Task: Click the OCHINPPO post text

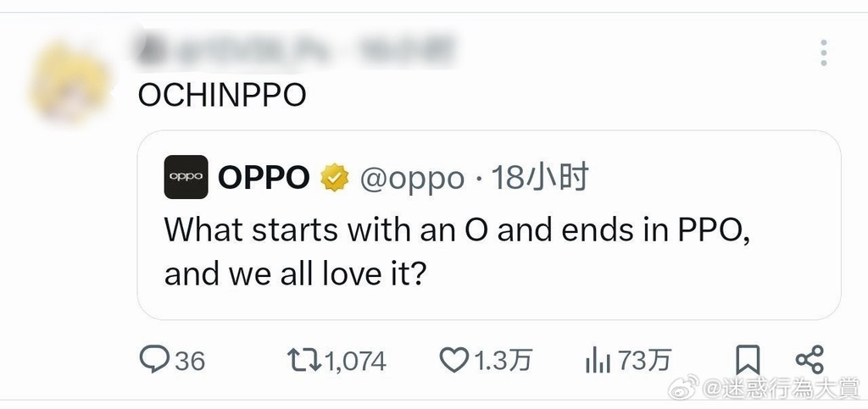Action: click(221, 96)
